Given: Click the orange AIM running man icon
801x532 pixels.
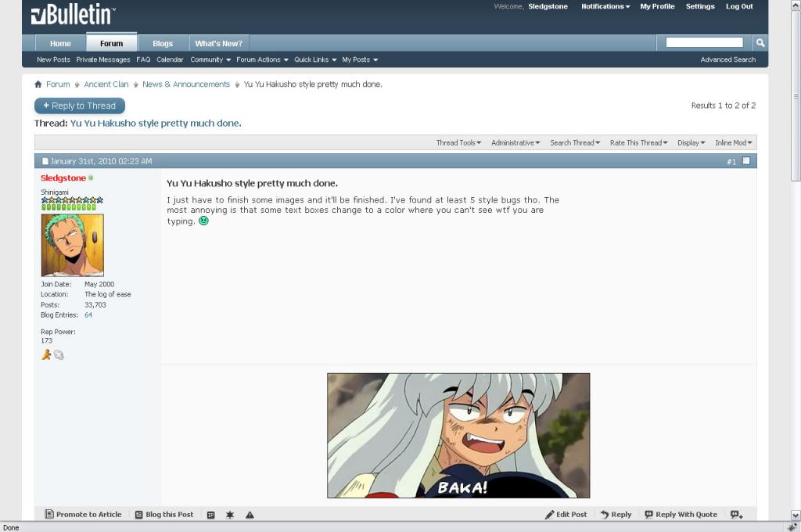Looking at the screenshot, I should pos(46,354).
